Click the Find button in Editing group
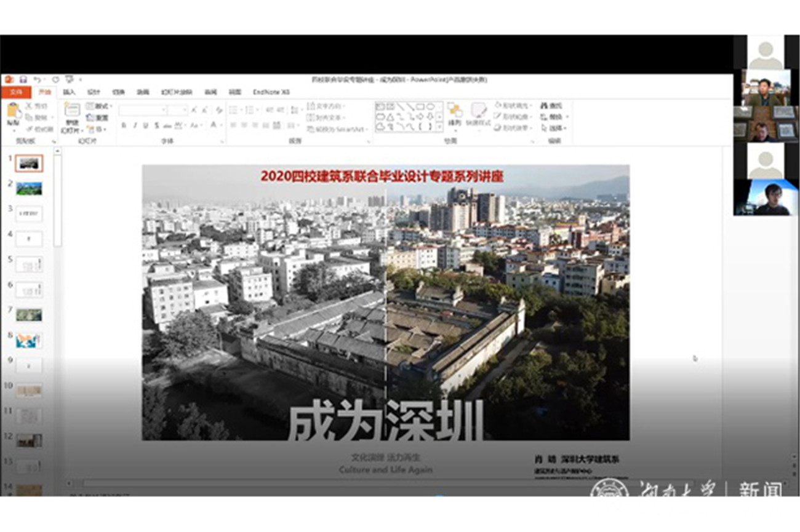 point(551,106)
